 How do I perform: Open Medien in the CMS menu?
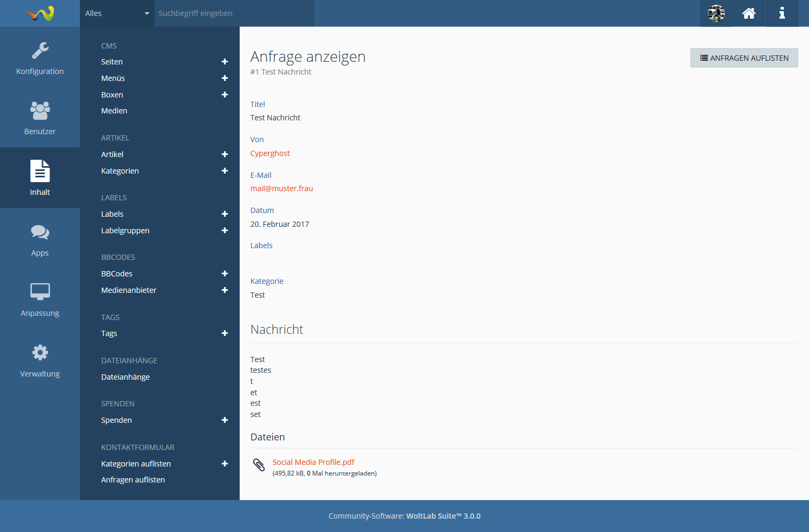pos(114,111)
